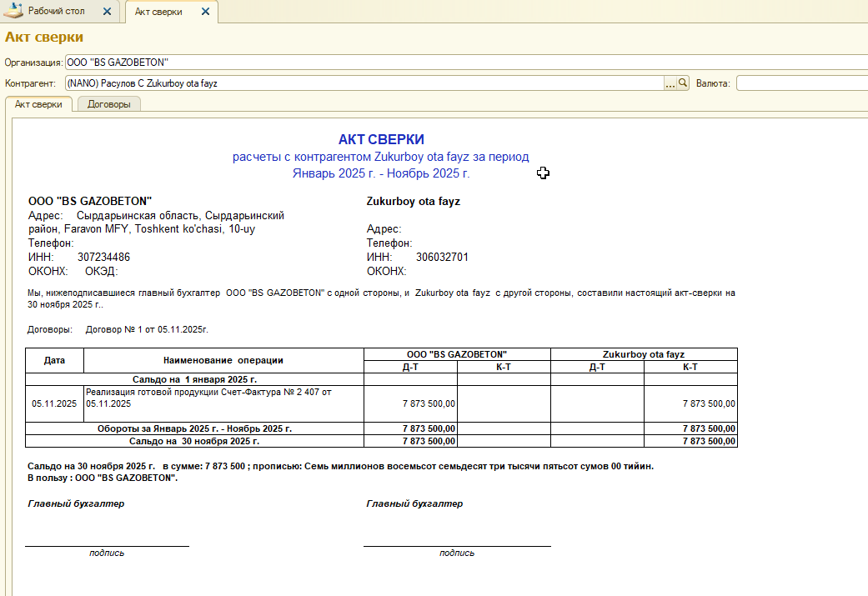Click the Наименование операции column header

[x=223, y=360]
